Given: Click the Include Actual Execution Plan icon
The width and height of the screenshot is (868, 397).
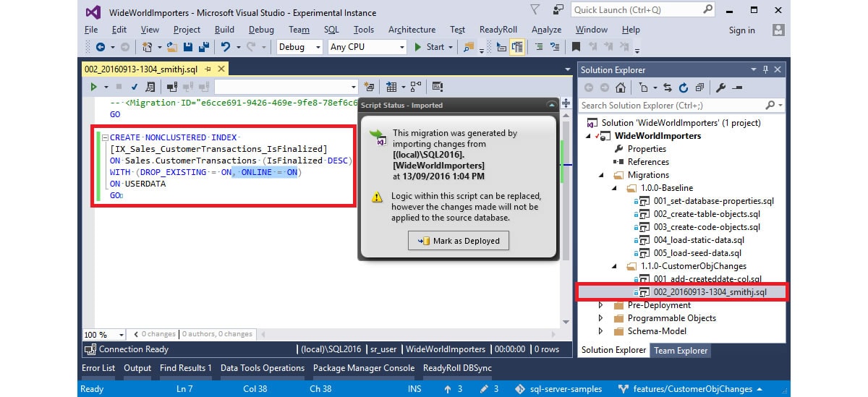Looking at the screenshot, I should 415,87.
